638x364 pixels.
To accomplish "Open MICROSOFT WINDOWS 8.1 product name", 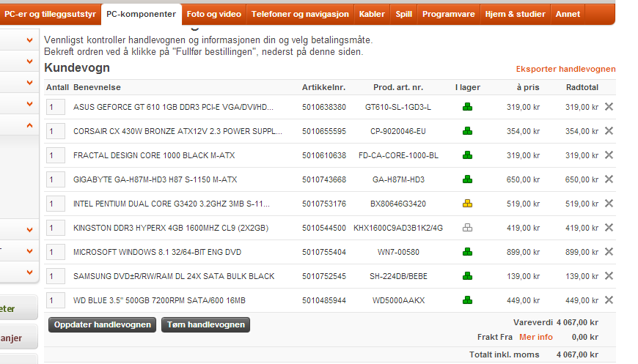I will 158,252.
